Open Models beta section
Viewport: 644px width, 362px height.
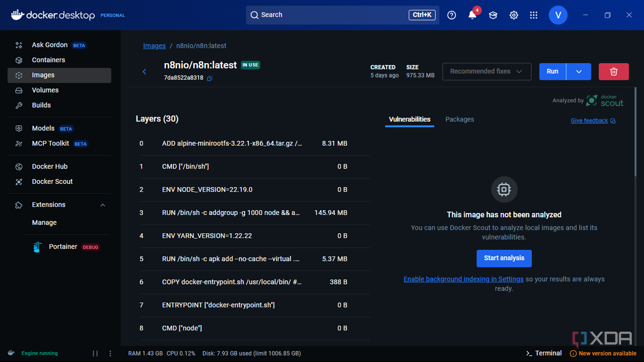[59, 129]
